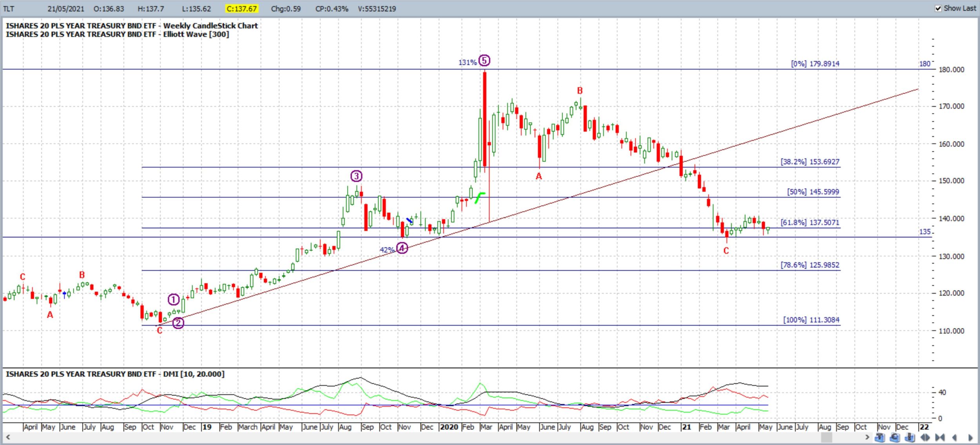Click the red A label near June 2020
The image size is (980, 445).
point(539,177)
